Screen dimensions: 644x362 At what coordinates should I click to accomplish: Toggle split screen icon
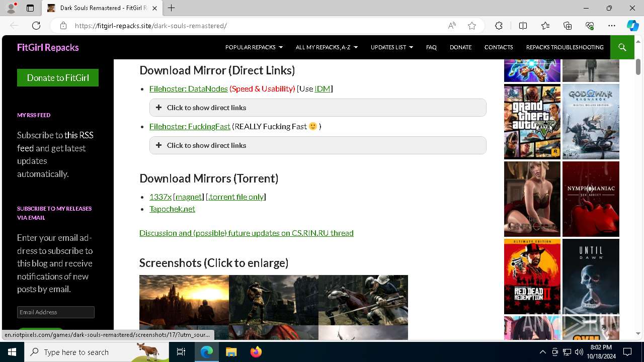(x=523, y=26)
